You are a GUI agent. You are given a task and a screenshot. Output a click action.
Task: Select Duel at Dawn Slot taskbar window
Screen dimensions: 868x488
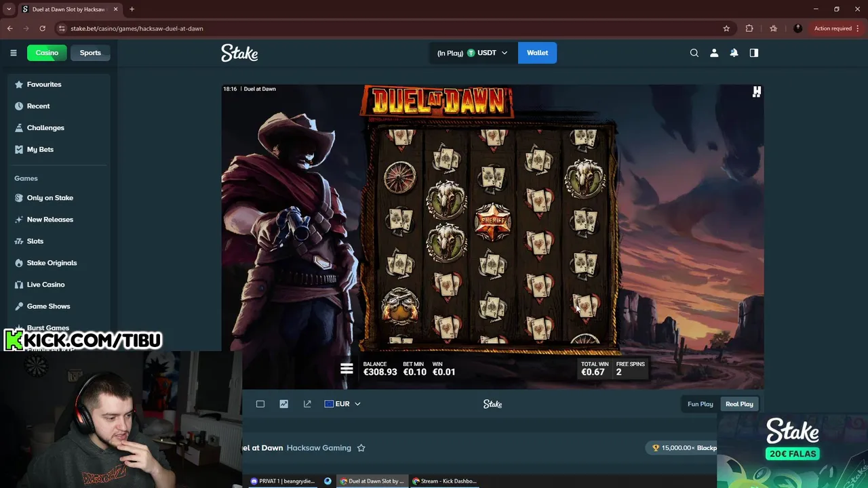pos(372,481)
